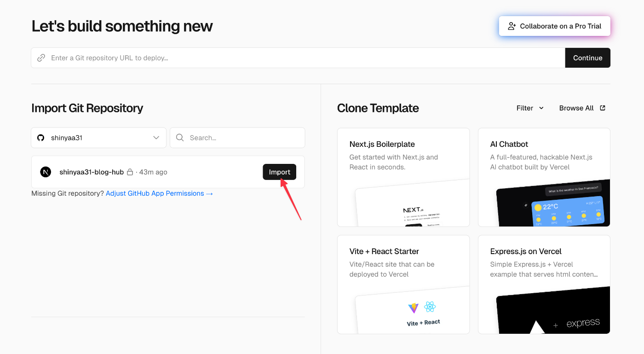644x354 pixels.
Task: Click "Missing Git repository?" text
Action: (68, 193)
